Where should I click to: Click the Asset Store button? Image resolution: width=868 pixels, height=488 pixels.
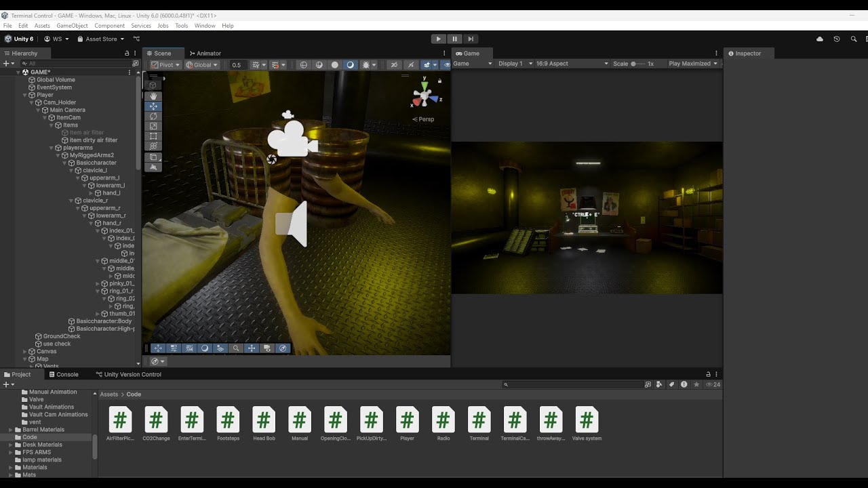(98, 39)
